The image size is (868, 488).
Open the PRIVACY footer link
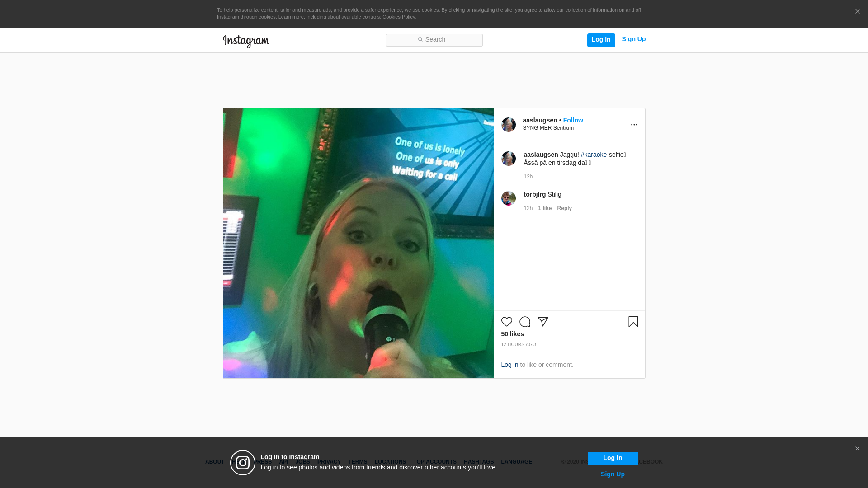point(329,462)
